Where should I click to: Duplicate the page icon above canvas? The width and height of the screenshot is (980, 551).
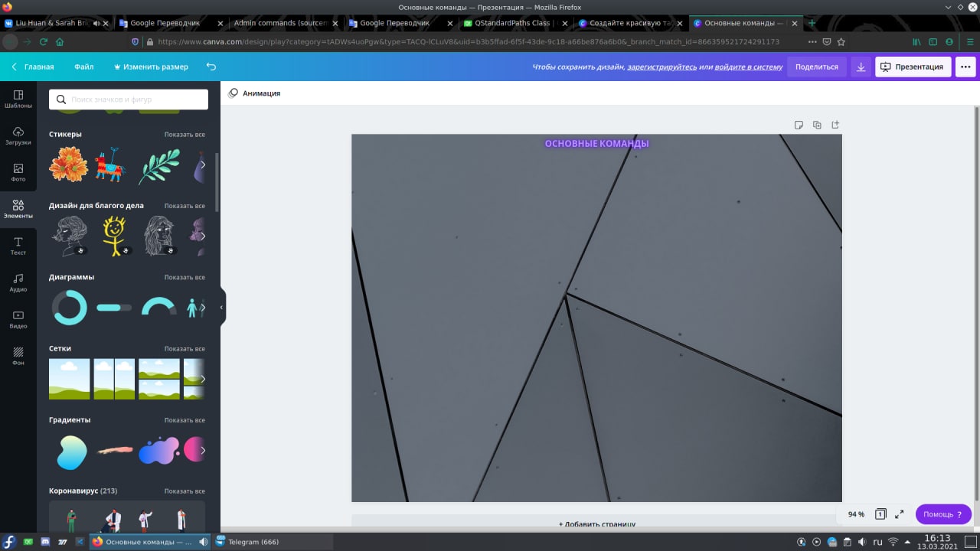(817, 125)
